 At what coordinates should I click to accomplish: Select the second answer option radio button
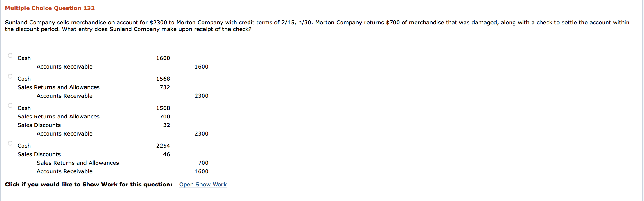pyautogui.click(x=9, y=76)
